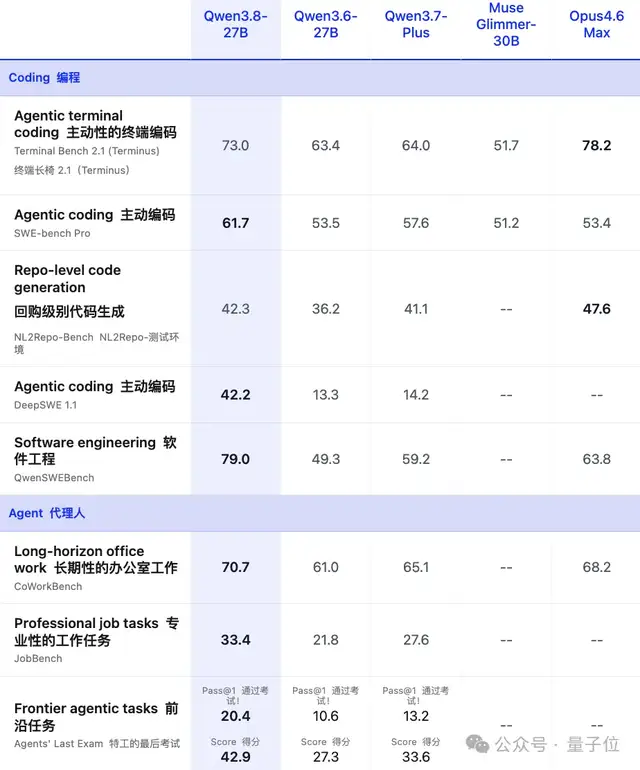The width and height of the screenshot is (640, 770).
Task: Select the 63.8 Opus score
Action: [596, 459]
